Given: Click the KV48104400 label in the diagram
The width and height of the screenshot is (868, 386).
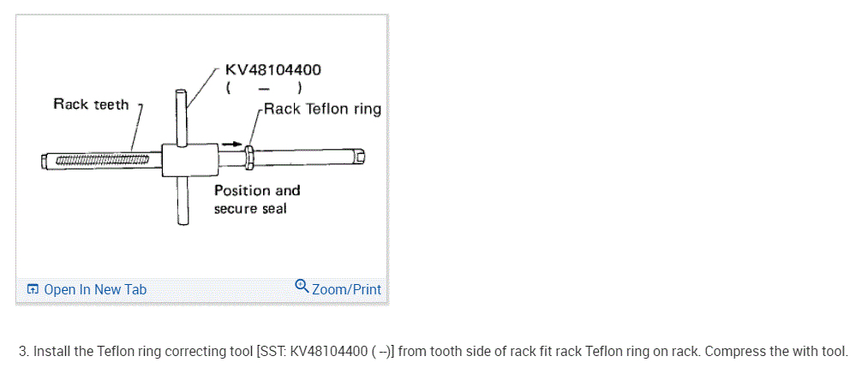Looking at the screenshot, I should (272, 70).
